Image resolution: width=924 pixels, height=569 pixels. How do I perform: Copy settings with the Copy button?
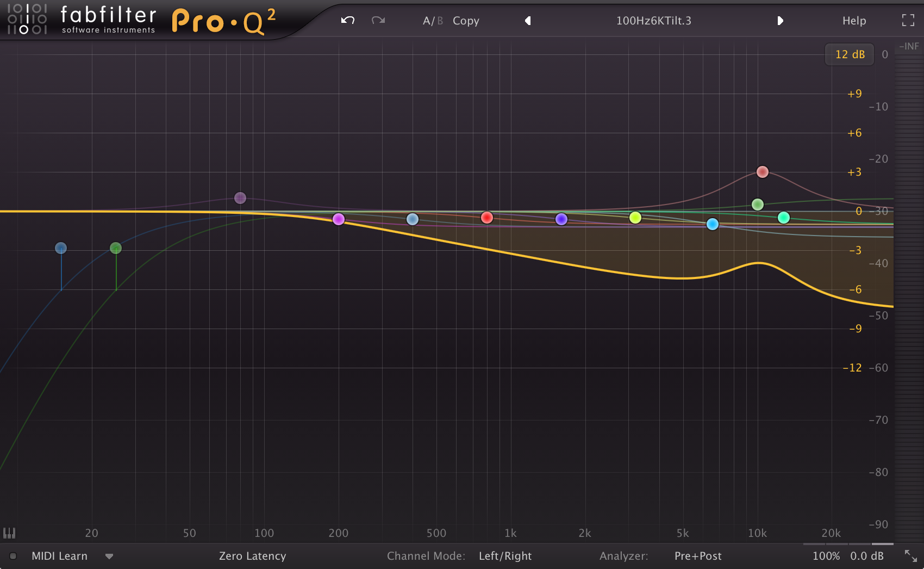point(466,21)
